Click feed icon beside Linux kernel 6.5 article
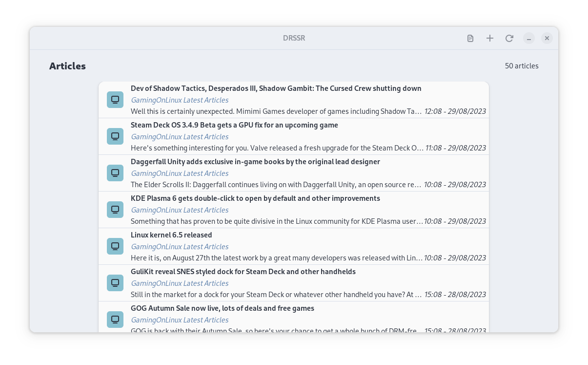The image size is (588, 365). (115, 246)
